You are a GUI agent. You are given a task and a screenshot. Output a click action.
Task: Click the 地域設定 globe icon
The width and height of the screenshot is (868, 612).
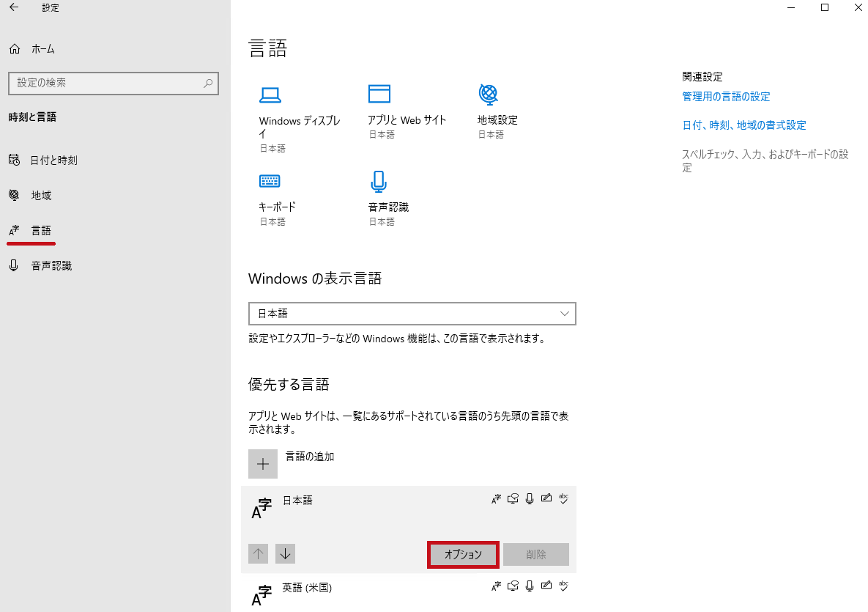489,94
